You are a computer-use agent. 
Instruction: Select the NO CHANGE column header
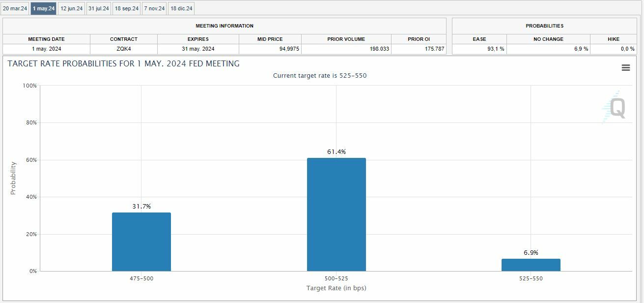click(548, 39)
